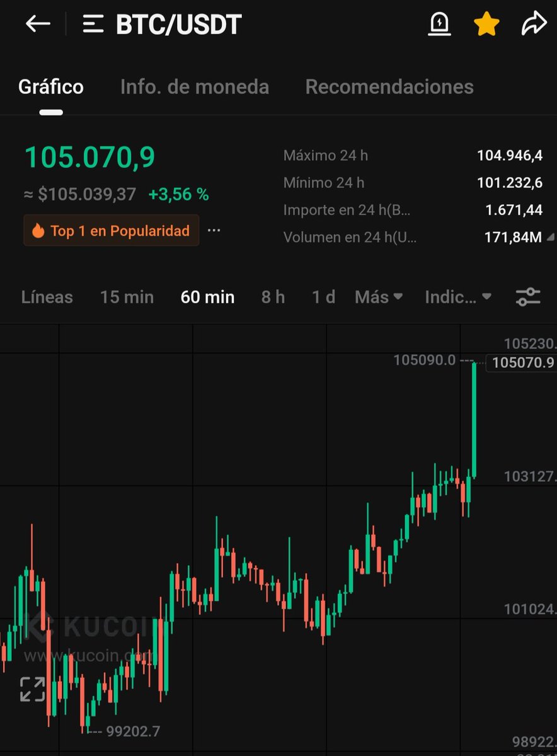Switch to the 8 h interval

click(x=273, y=297)
